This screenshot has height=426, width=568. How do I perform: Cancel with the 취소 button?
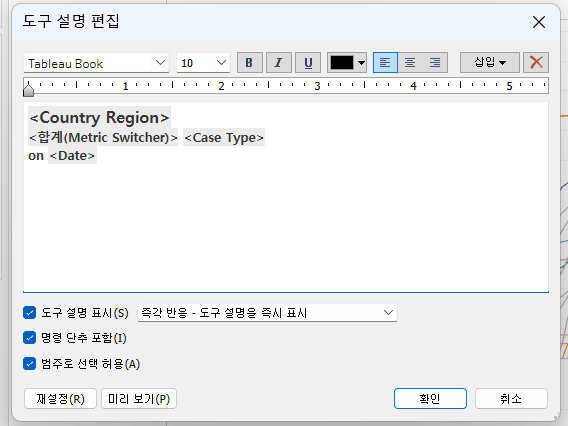[511, 398]
